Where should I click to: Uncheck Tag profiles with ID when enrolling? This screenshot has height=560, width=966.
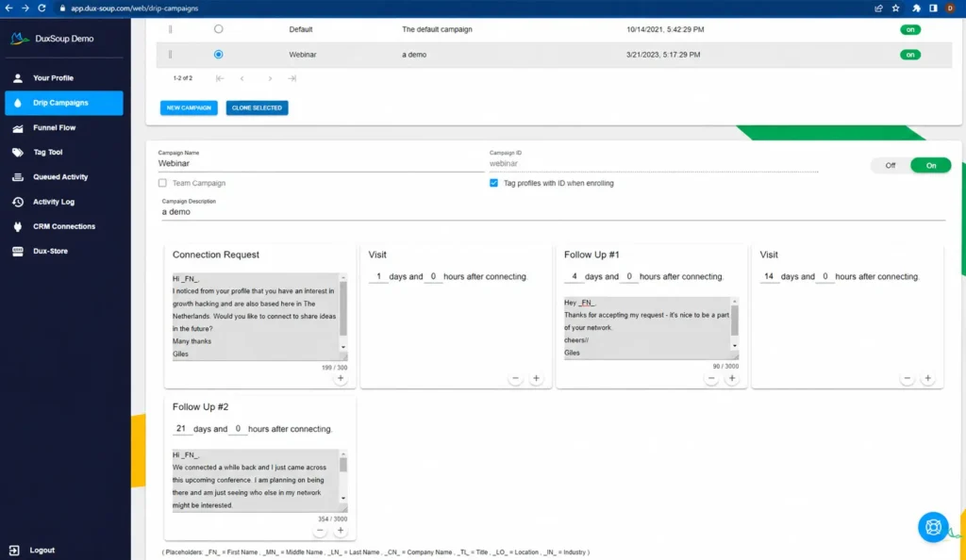pos(493,183)
